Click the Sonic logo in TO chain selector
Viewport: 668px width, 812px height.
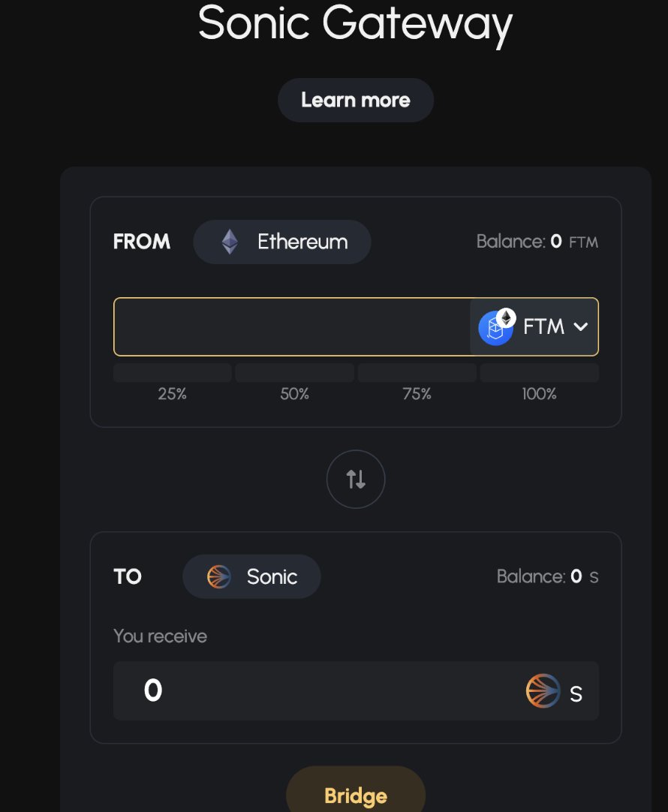219,576
